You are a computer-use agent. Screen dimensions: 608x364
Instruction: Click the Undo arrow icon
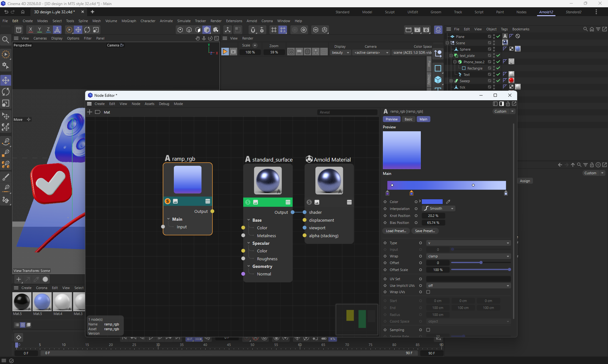click(x=6, y=12)
